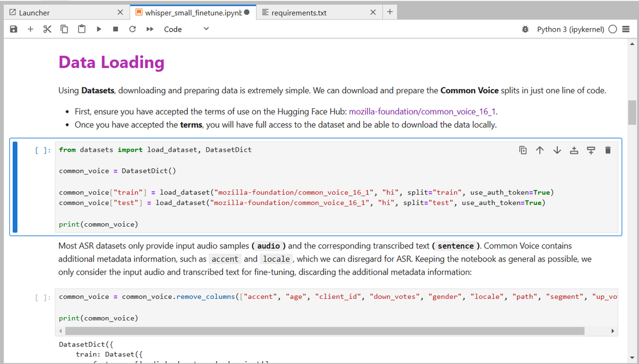Image resolution: width=639 pixels, height=364 pixels.
Task: Copy the selected cell
Action: coord(64,29)
